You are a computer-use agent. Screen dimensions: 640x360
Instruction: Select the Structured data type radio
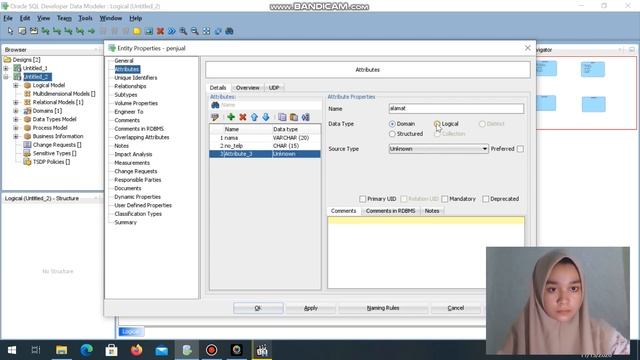[392, 134]
